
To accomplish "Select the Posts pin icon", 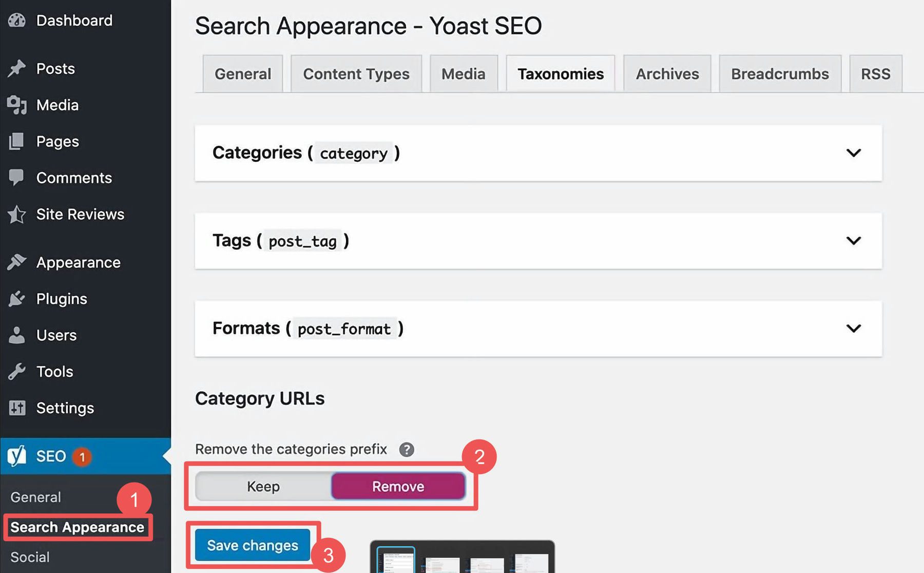I will 17,68.
